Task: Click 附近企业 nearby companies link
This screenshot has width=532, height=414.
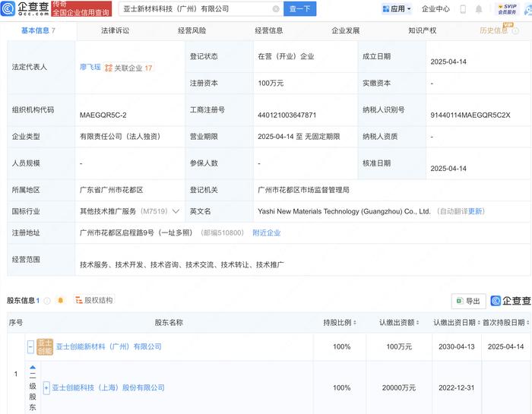Action: [267, 233]
